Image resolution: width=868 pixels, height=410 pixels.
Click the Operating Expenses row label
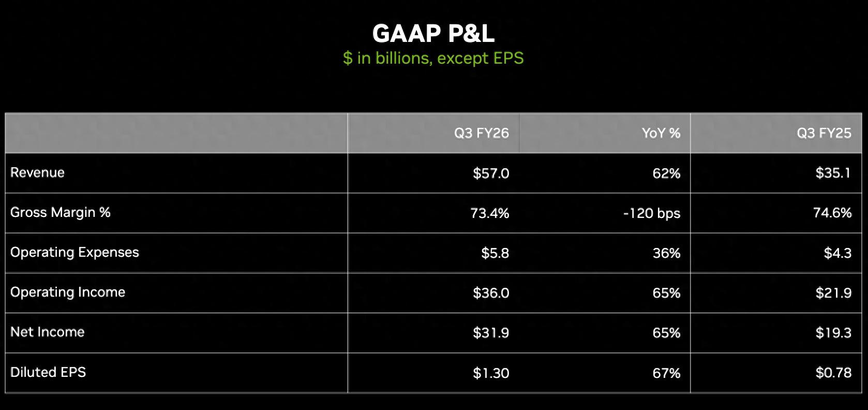(74, 252)
